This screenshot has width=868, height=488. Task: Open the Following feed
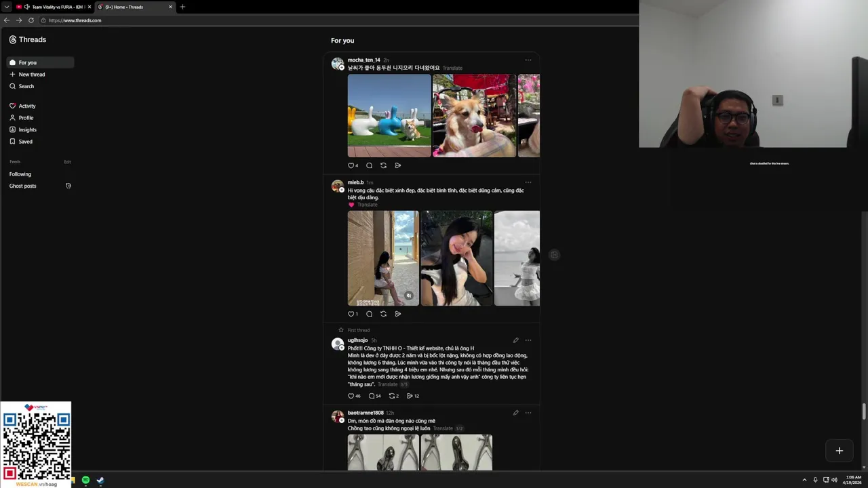pyautogui.click(x=20, y=174)
